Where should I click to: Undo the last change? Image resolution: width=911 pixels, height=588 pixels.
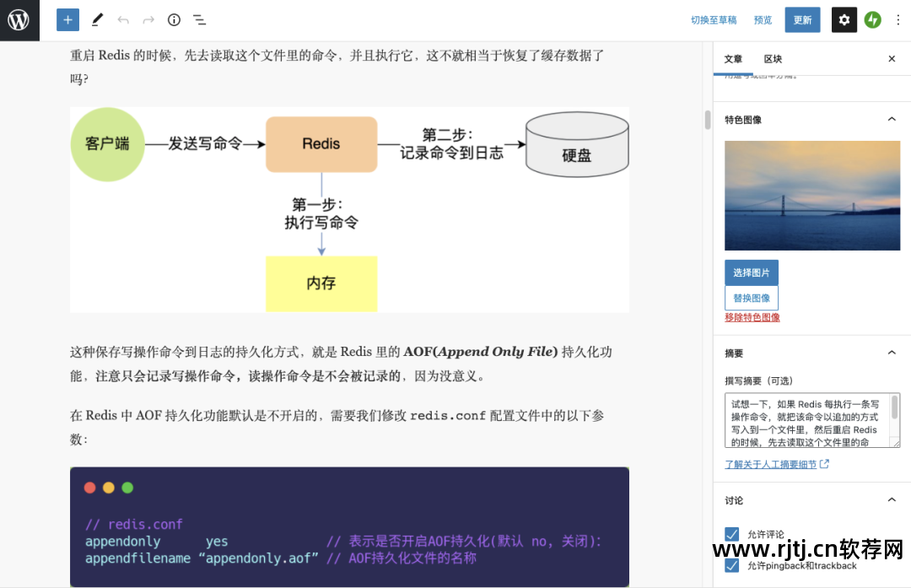pyautogui.click(x=122, y=20)
